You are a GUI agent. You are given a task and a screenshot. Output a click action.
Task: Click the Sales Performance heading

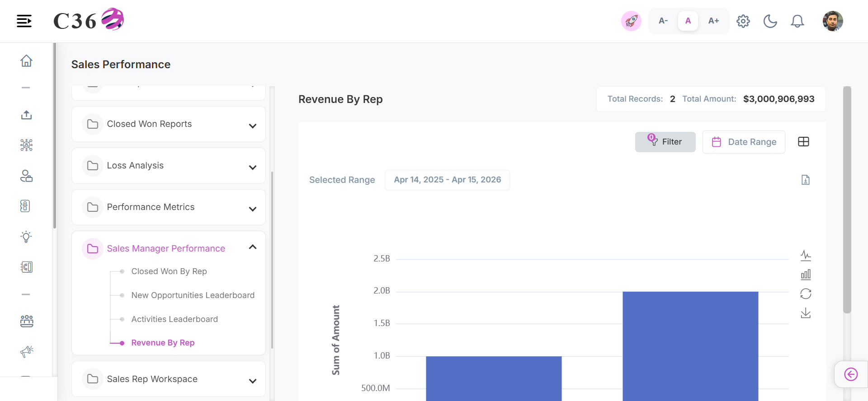click(121, 65)
